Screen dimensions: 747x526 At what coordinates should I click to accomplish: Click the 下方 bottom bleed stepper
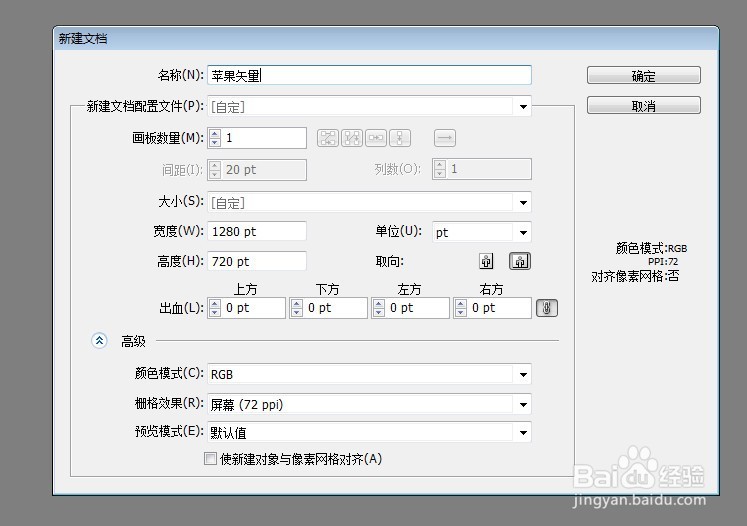[x=297, y=308]
